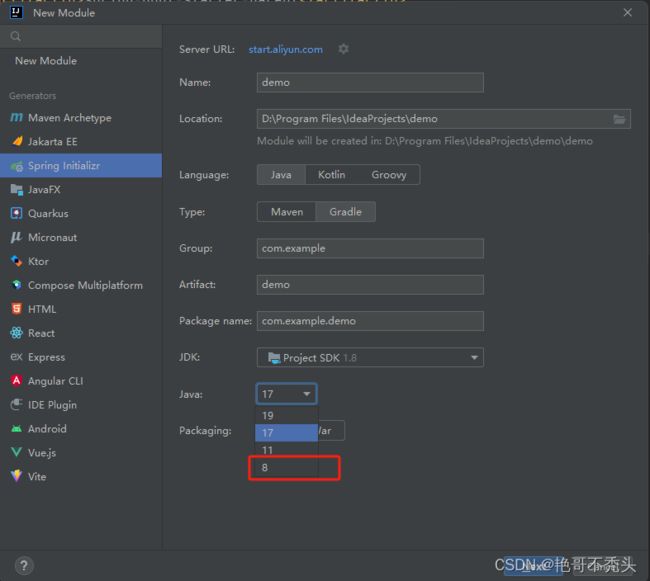The height and width of the screenshot is (581, 650).
Task: Click the generator search box
Action: tap(81, 36)
